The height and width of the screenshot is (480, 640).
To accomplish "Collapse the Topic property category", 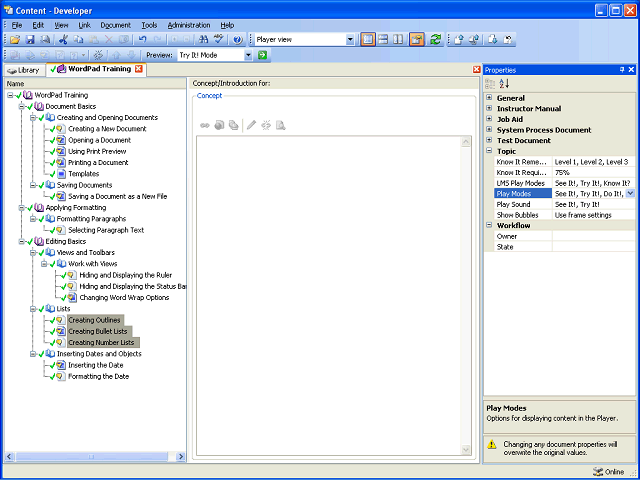I will pyautogui.click(x=489, y=151).
